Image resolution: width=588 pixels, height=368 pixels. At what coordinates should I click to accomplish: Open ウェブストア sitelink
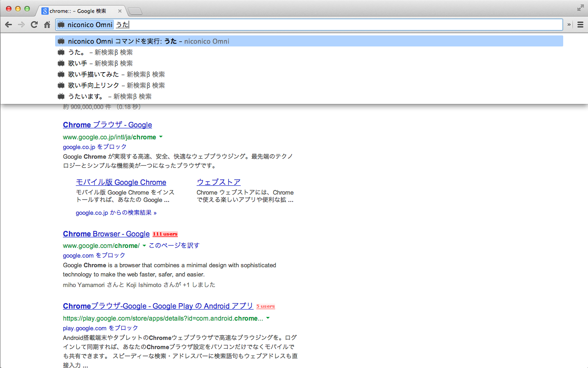[x=219, y=182]
